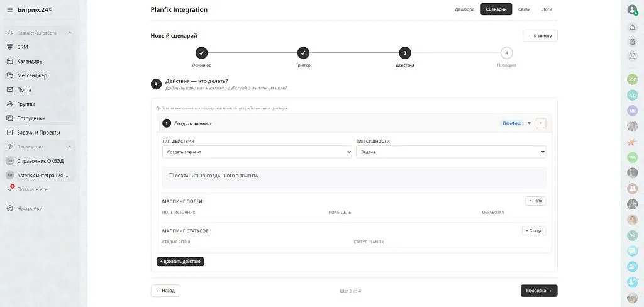644x307 pixels.
Task: Open notifications bell in right panel
Action: pyautogui.click(x=633, y=27)
